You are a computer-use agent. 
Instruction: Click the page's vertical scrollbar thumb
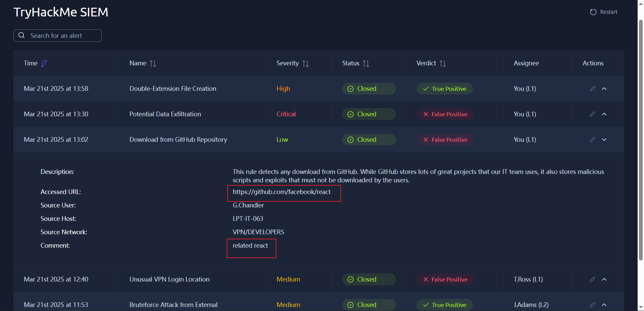pyautogui.click(x=641, y=134)
